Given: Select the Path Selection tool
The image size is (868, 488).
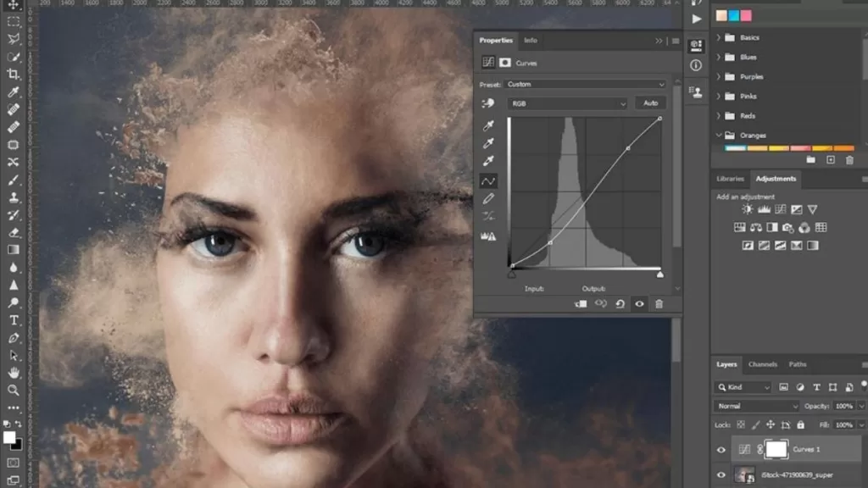Looking at the screenshot, I should (x=14, y=356).
